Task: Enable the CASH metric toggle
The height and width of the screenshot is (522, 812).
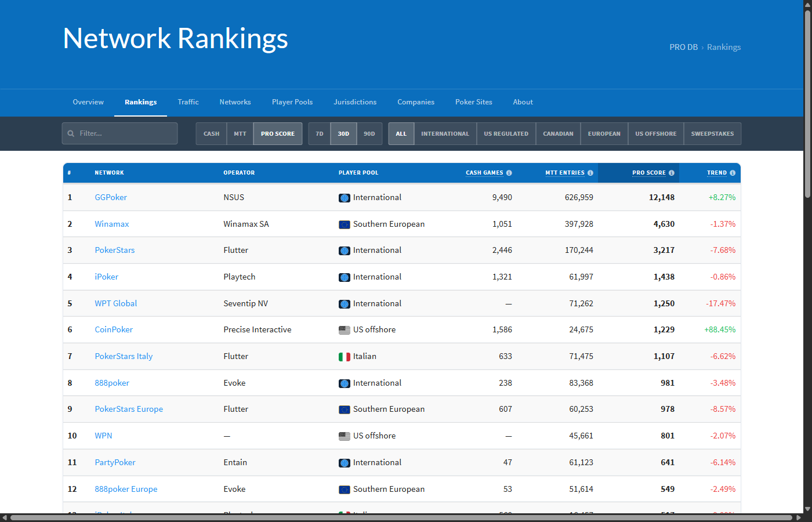Action: pyautogui.click(x=211, y=133)
